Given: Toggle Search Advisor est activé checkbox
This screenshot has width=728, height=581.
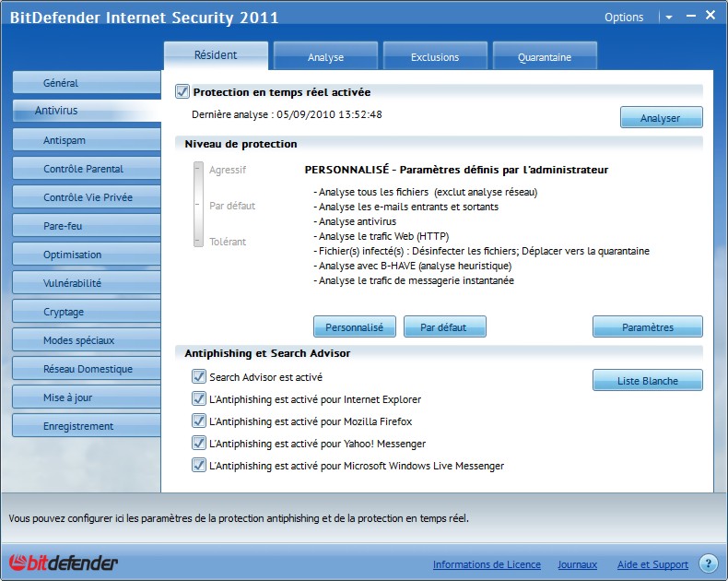Looking at the screenshot, I should [199, 376].
